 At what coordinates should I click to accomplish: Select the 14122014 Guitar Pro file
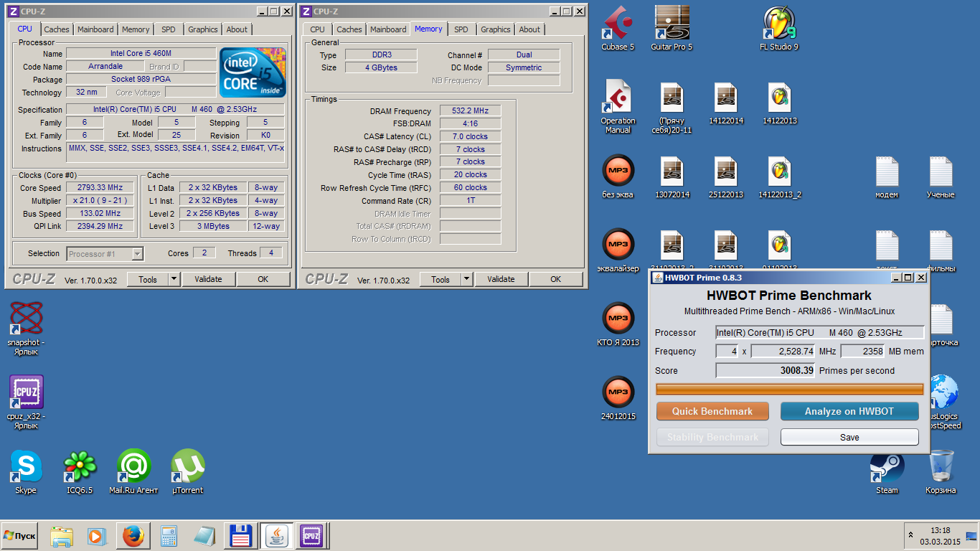click(725, 103)
